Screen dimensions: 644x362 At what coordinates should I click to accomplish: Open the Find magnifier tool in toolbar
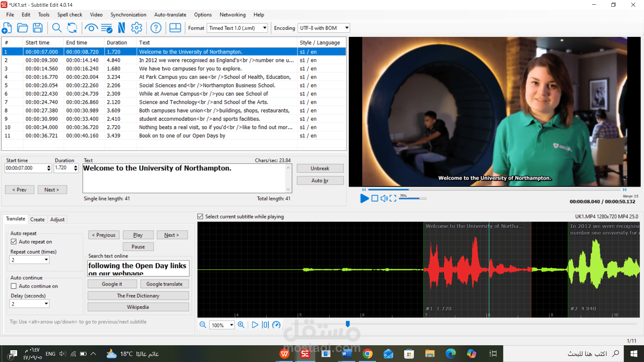coord(57,28)
